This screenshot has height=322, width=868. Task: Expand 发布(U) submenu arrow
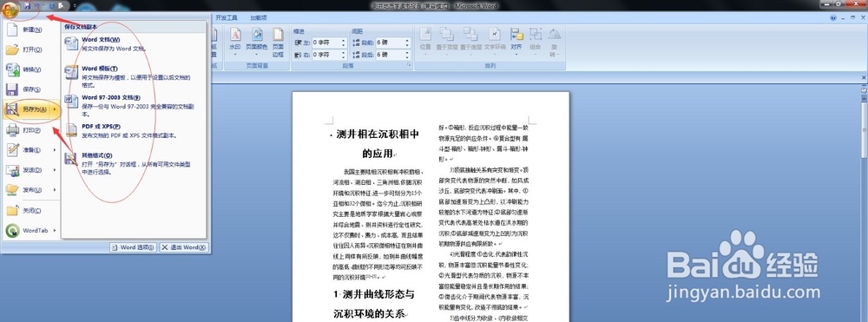[x=54, y=190]
